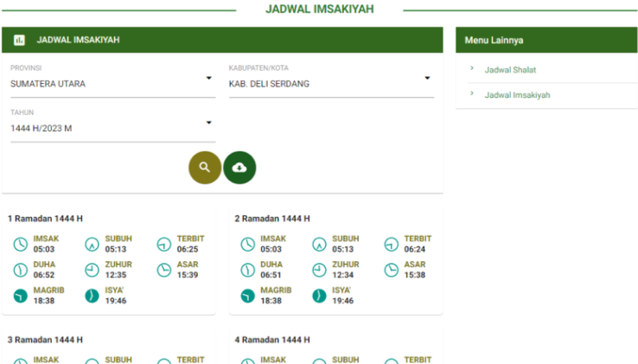Click the yellow search button

click(x=205, y=168)
